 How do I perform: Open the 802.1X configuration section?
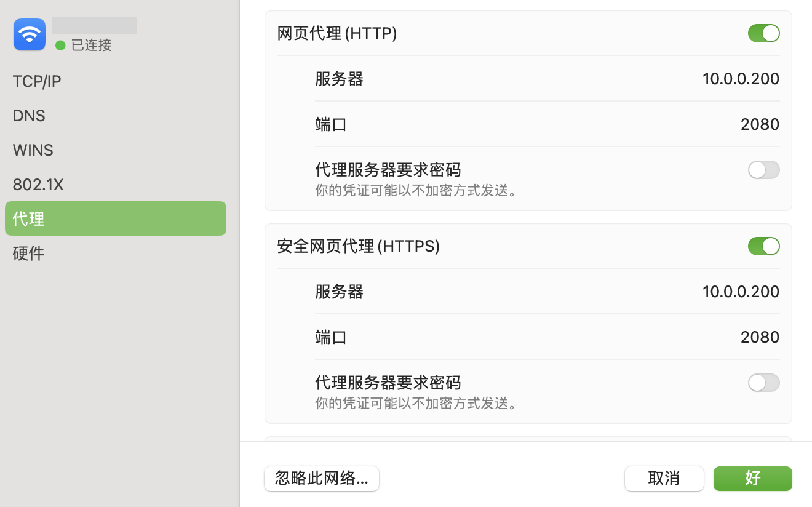[38, 184]
